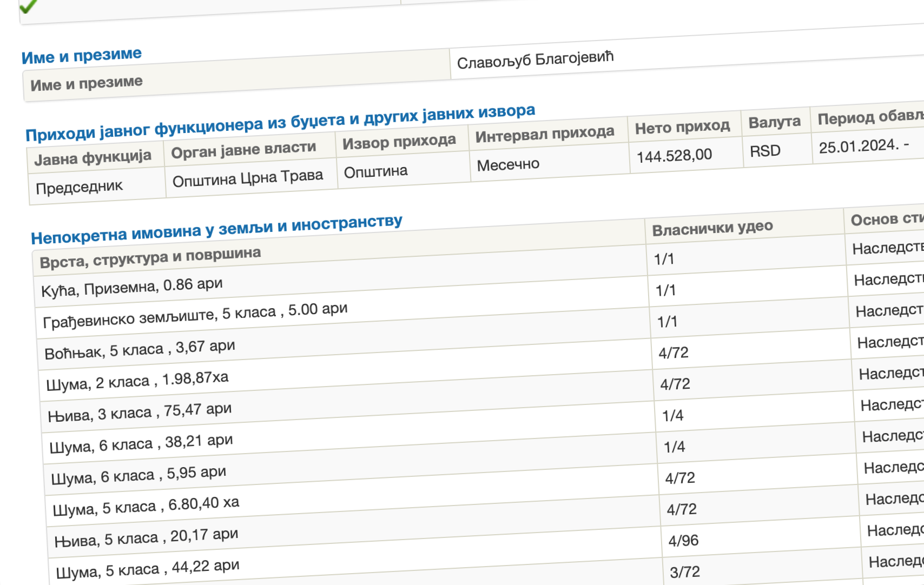Click the net income value 144.528,00
Viewport: 924px width, 585px height.
pyautogui.click(x=674, y=156)
